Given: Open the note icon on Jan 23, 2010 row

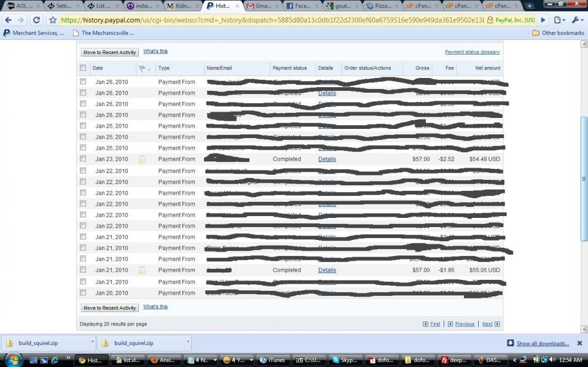Looking at the screenshot, I should (x=142, y=159).
